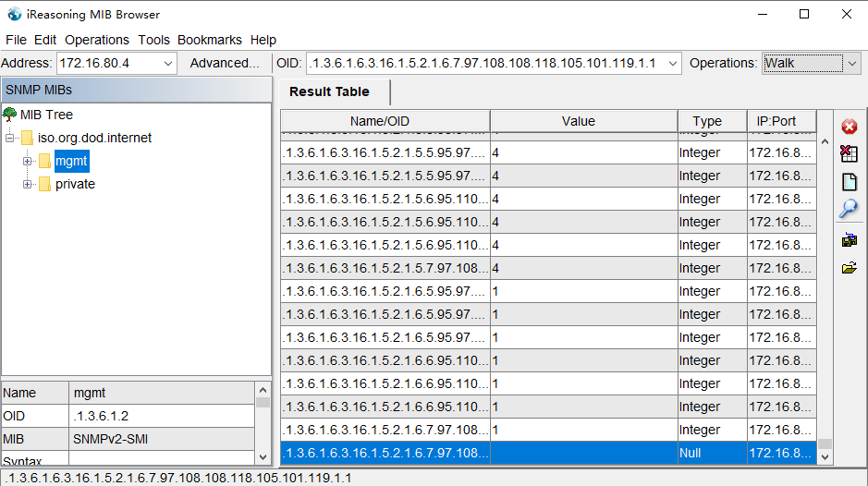The image size is (868, 486).
Task: Open the Operations menu
Action: point(97,40)
